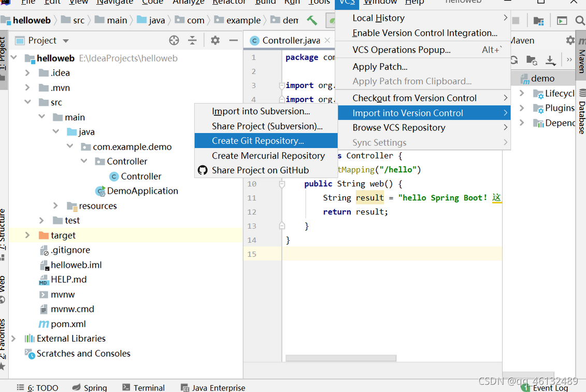This screenshot has width=586, height=392.
Task: Open Project panel settings gear
Action: click(x=215, y=40)
